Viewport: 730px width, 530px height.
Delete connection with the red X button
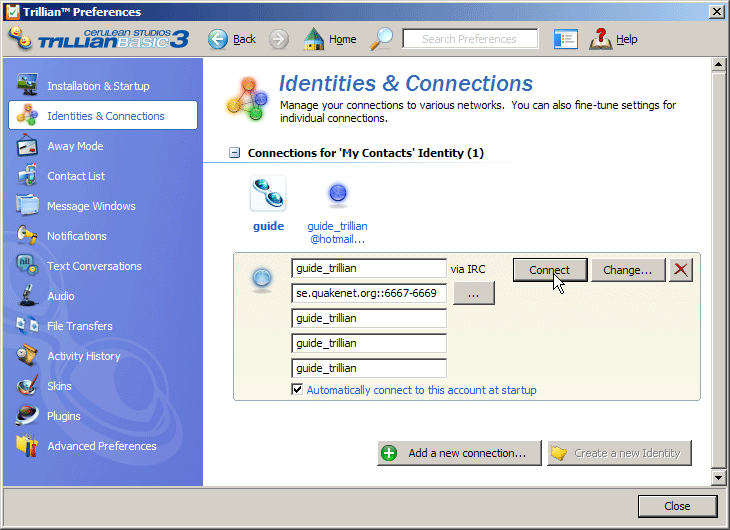[x=681, y=270]
